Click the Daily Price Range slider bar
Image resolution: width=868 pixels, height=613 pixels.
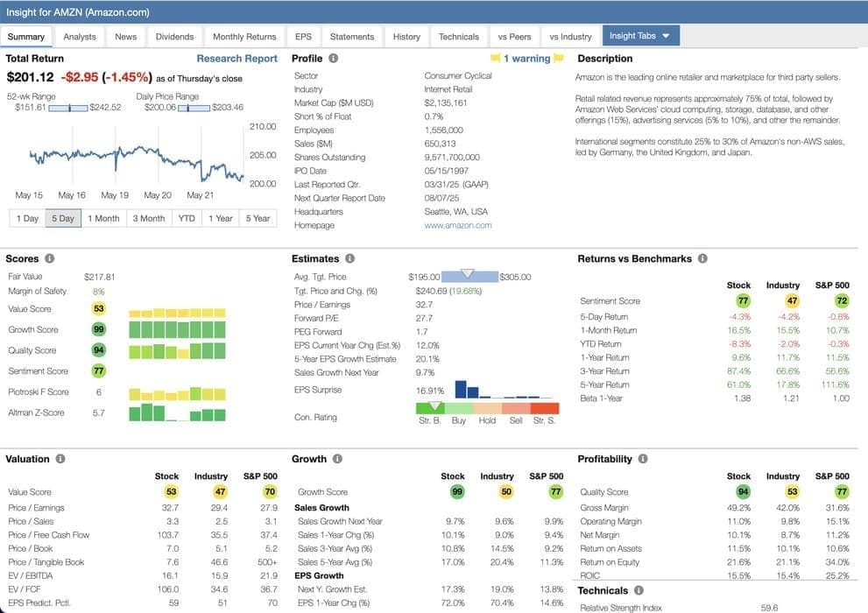(194, 108)
